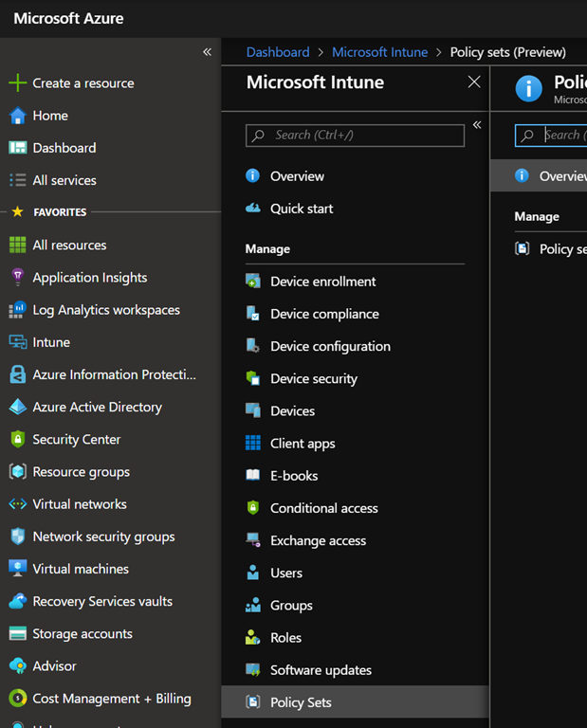Click the Azure Active Directory icon
587x728 pixels.
(17, 408)
